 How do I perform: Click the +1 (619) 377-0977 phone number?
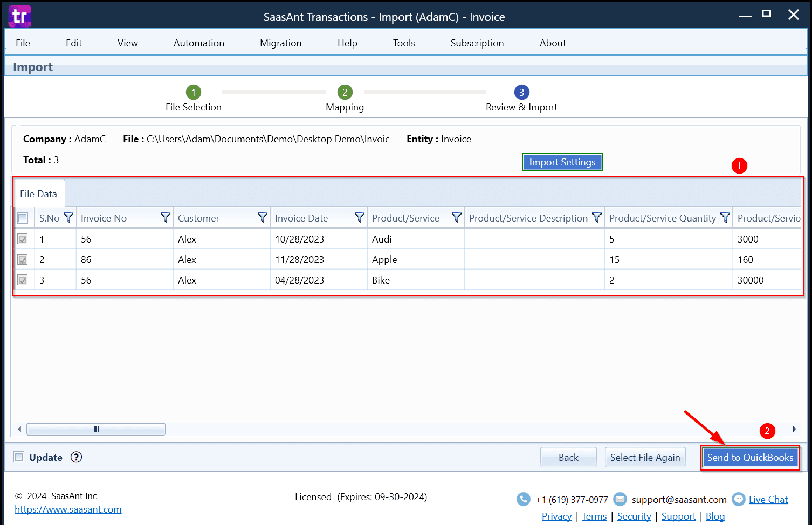click(x=572, y=500)
